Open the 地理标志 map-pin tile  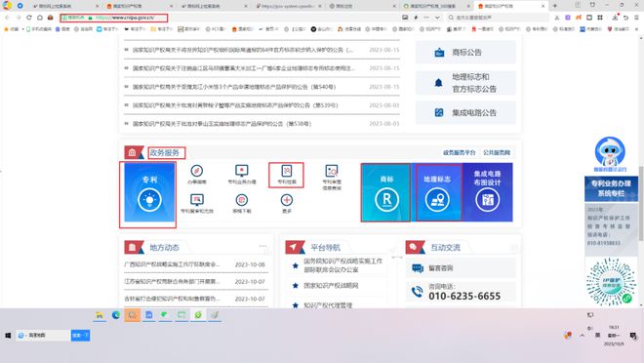437,192
